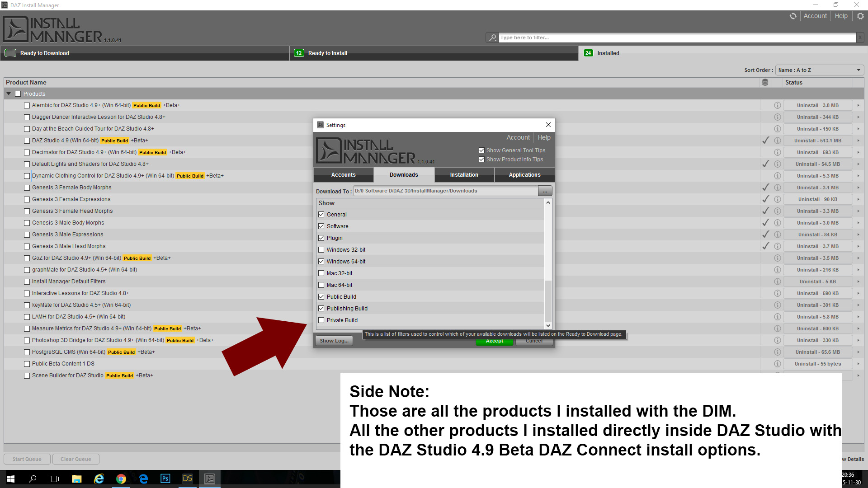The height and width of the screenshot is (488, 868).
Task: Click browse button next to Download To path
Action: (545, 191)
